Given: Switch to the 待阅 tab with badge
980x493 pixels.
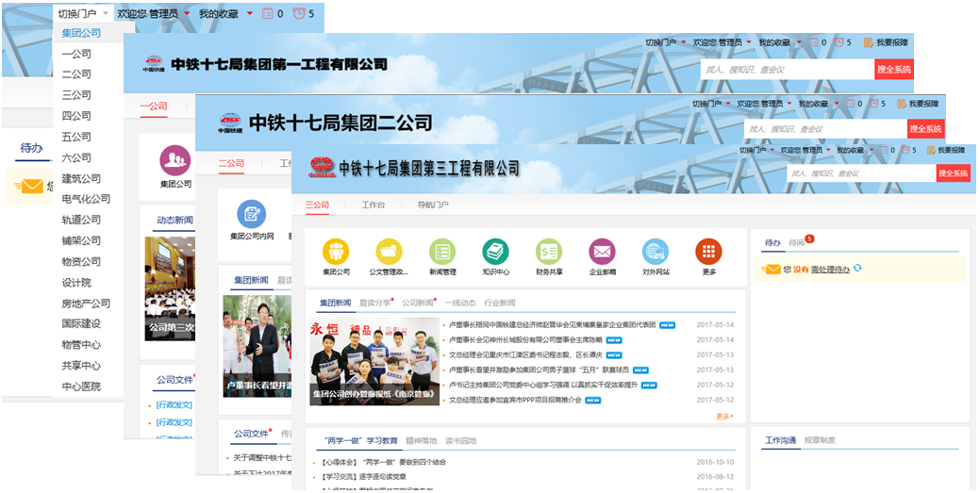Looking at the screenshot, I should pos(798,243).
